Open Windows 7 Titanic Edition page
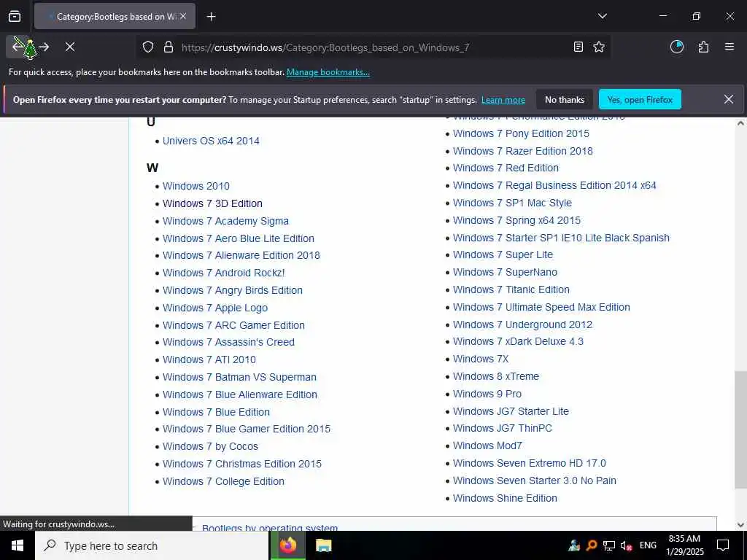747x560 pixels. point(511,290)
